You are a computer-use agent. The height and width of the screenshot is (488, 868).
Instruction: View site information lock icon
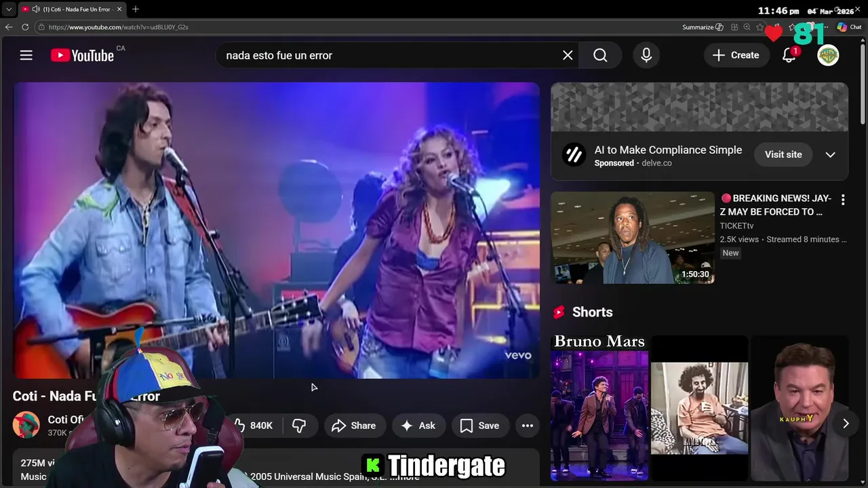coord(41,27)
